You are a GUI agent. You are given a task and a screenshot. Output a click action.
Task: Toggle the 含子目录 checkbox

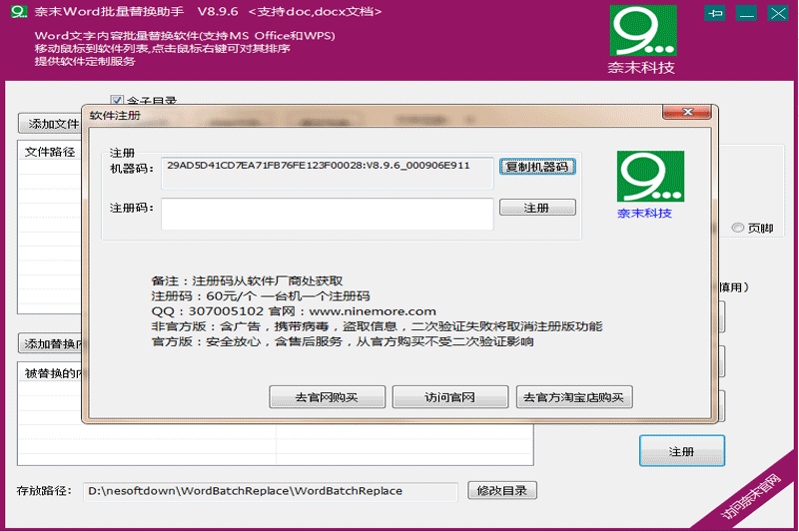coord(117,100)
